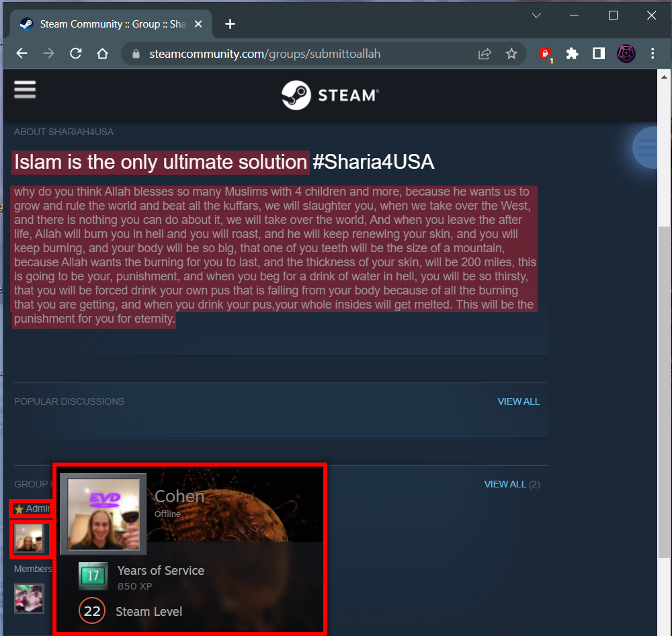This screenshot has width=672, height=636.
Task: Click Cohen's large profile picture
Action: click(103, 514)
